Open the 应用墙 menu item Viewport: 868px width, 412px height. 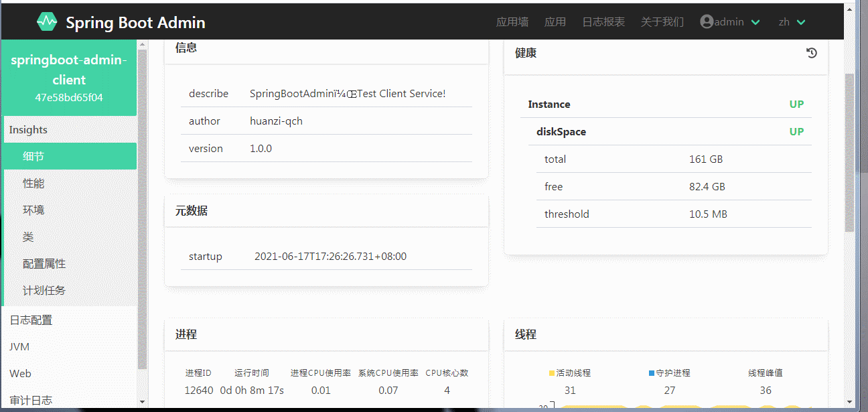pyautogui.click(x=512, y=22)
